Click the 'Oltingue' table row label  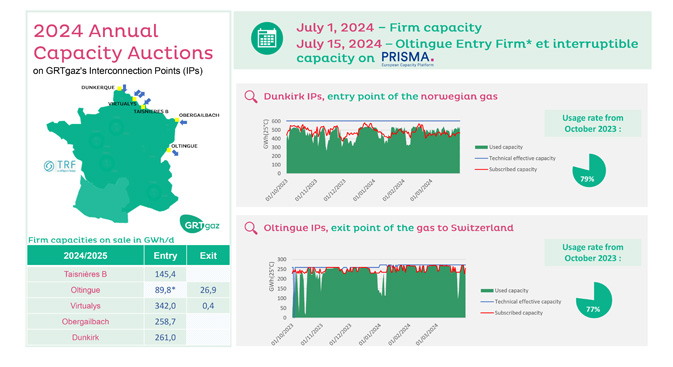pos(85,290)
